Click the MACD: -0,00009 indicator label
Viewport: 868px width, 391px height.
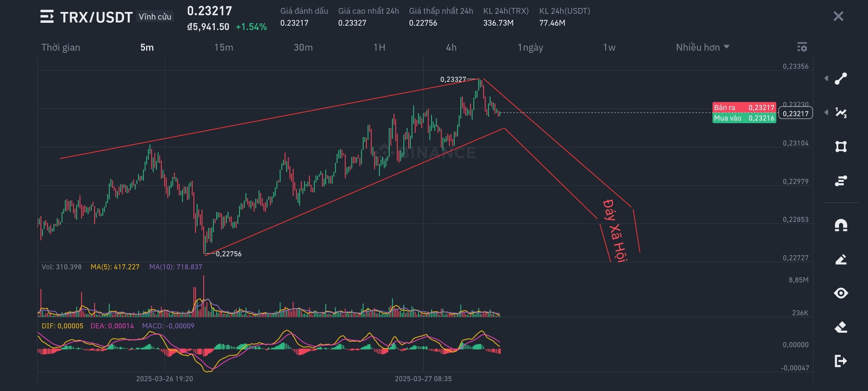pos(168,326)
